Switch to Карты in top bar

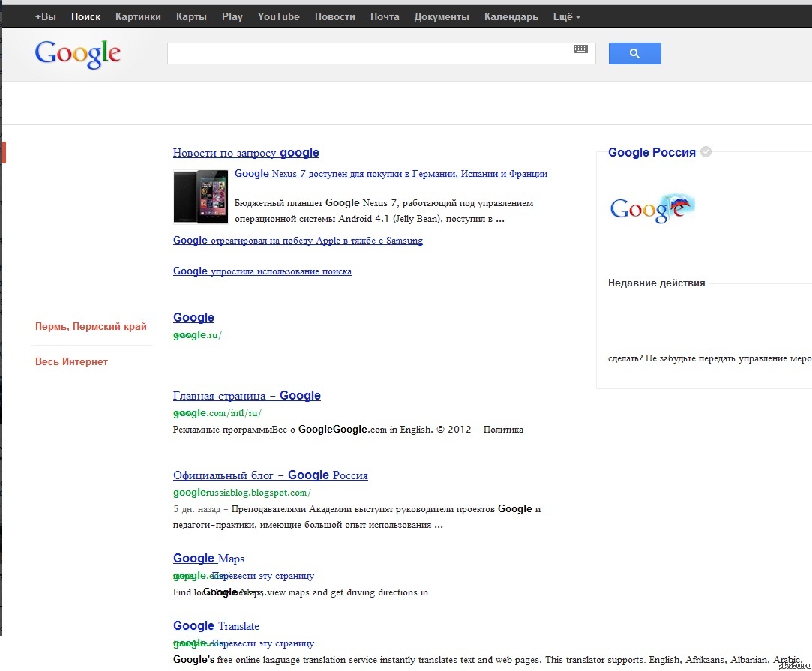click(x=191, y=16)
